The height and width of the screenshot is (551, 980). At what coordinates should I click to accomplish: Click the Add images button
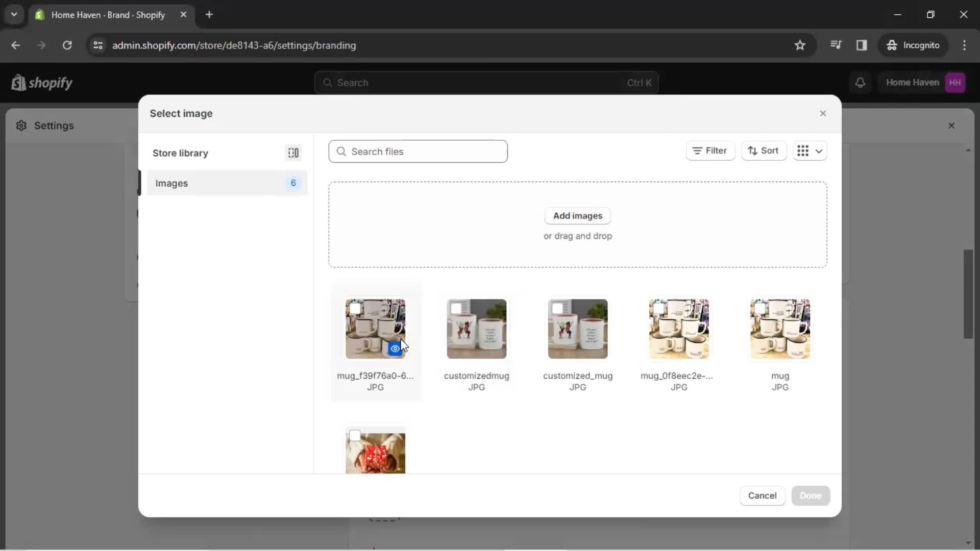[577, 215]
